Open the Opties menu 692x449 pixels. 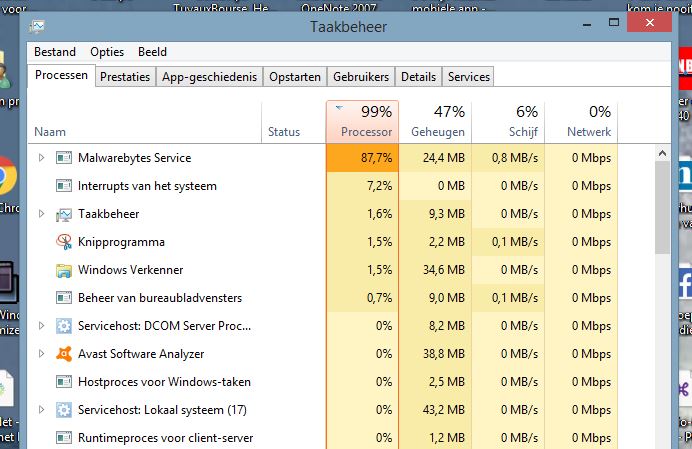pyautogui.click(x=107, y=52)
